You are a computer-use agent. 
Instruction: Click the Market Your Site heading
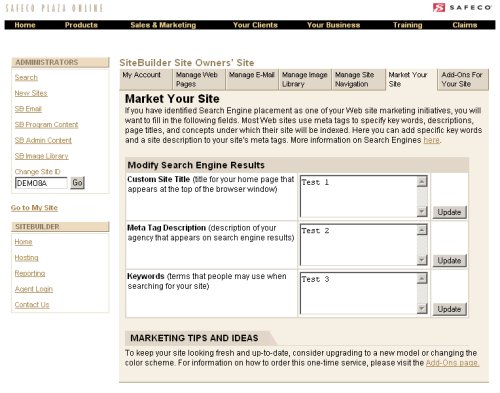click(172, 99)
